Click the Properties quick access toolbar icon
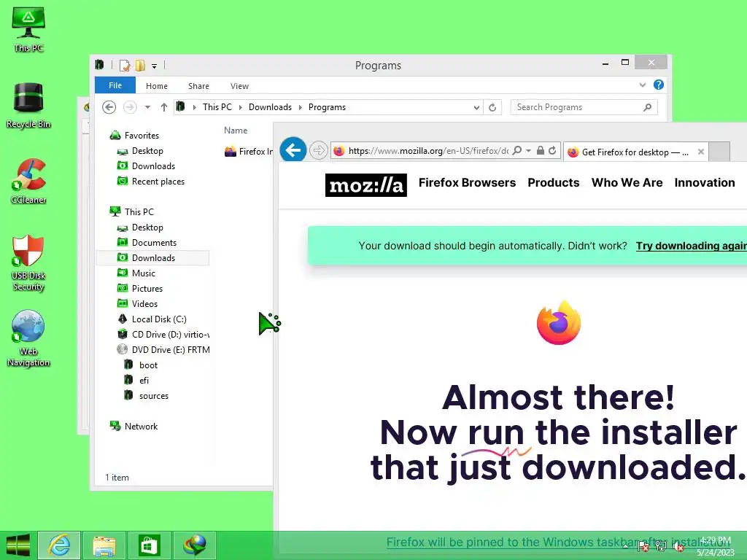Image resolution: width=747 pixels, height=560 pixels. pyautogui.click(x=124, y=65)
